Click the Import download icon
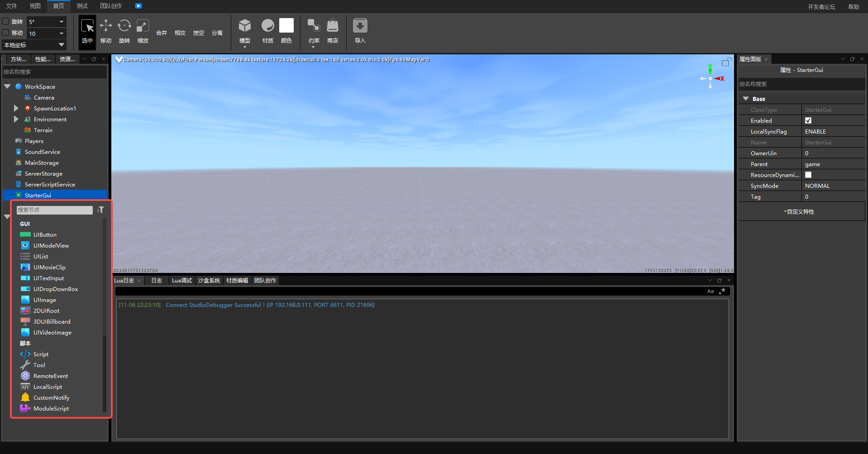Screen dimensions: 868x454 point(360,26)
